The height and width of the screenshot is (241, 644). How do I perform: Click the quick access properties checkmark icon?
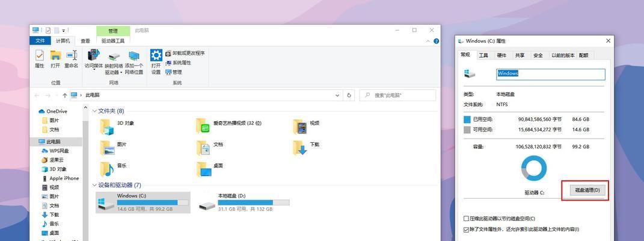point(48,31)
